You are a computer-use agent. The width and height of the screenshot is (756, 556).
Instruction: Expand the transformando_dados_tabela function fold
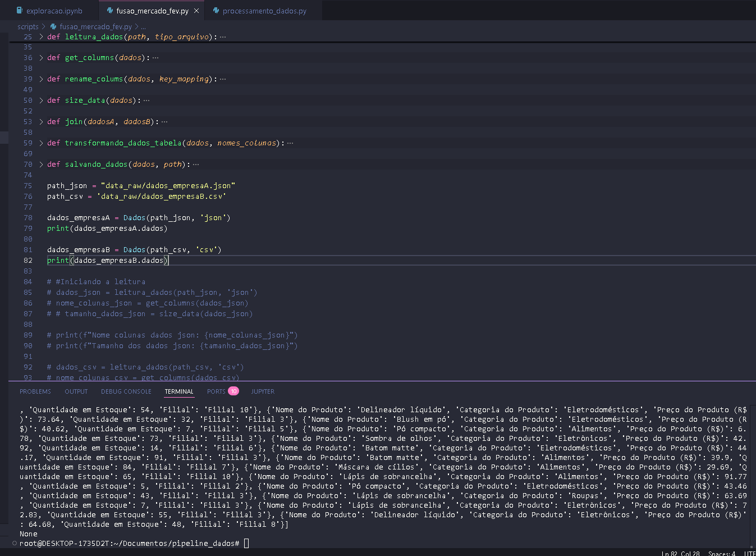click(x=41, y=143)
